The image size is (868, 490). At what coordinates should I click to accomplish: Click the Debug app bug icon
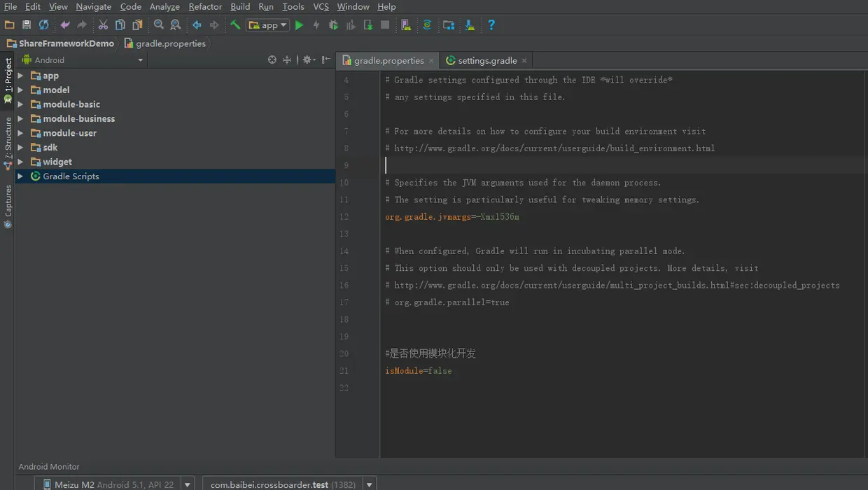pyautogui.click(x=333, y=25)
